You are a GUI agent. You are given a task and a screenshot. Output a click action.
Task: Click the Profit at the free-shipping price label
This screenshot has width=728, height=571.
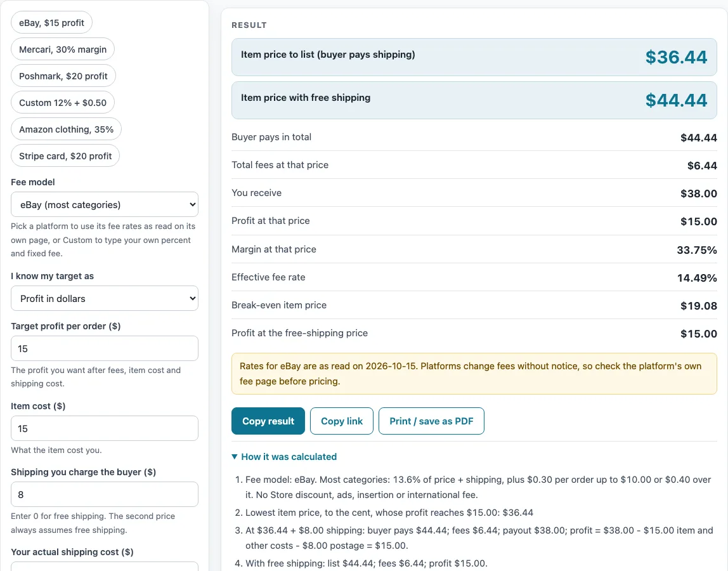tap(299, 333)
